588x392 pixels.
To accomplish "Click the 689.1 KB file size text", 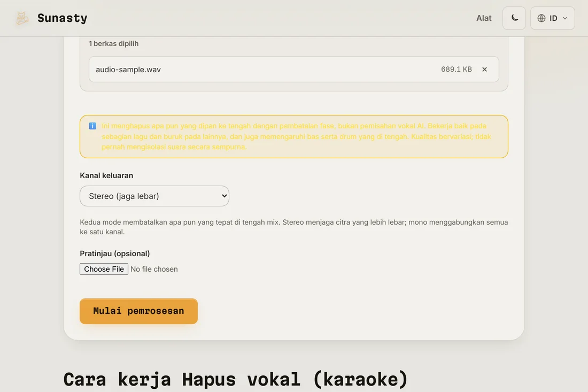I will coord(457,70).
